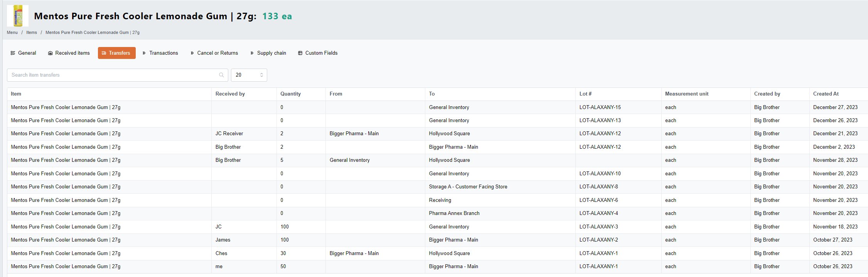This screenshot has width=868, height=277.
Task: Click the December 27, 2023 date
Action: pyautogui.click(x=835, y=107)
